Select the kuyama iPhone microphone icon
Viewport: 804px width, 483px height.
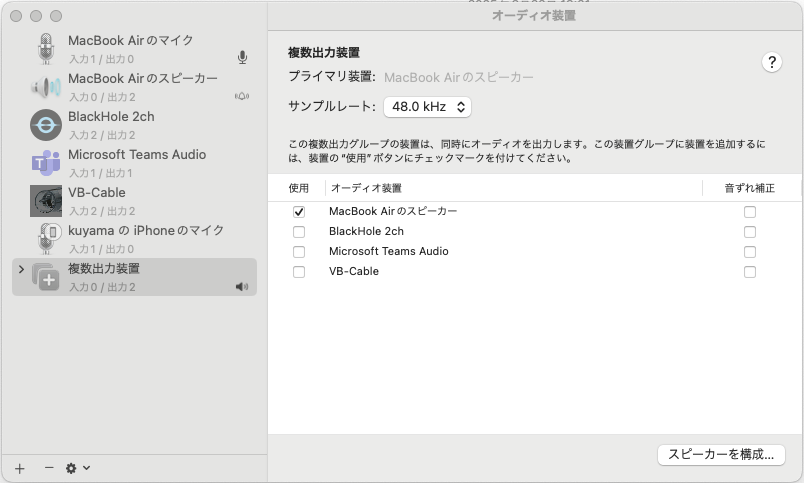point(48,238)
